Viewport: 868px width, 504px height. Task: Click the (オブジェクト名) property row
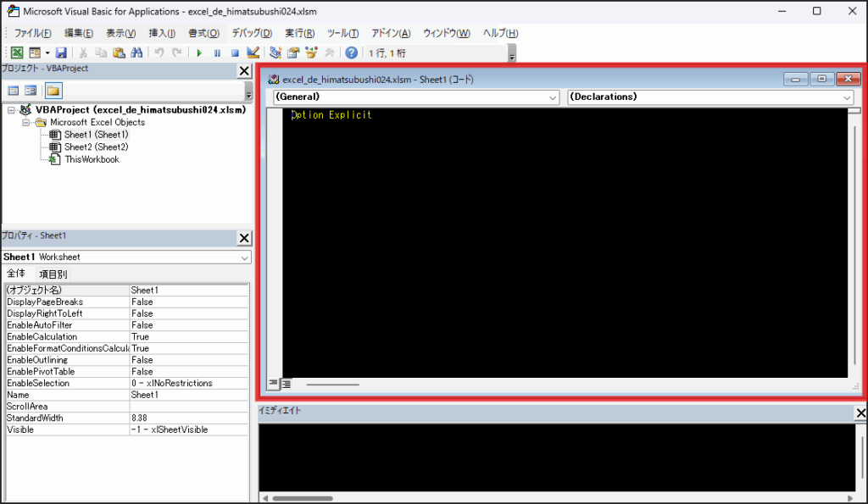coord(127,290)
